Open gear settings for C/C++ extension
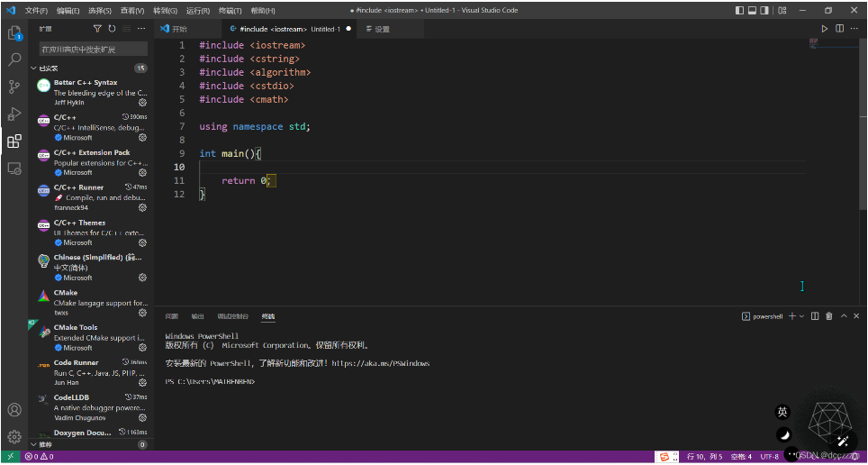This screenshot has height=465, width=868. 142,138
